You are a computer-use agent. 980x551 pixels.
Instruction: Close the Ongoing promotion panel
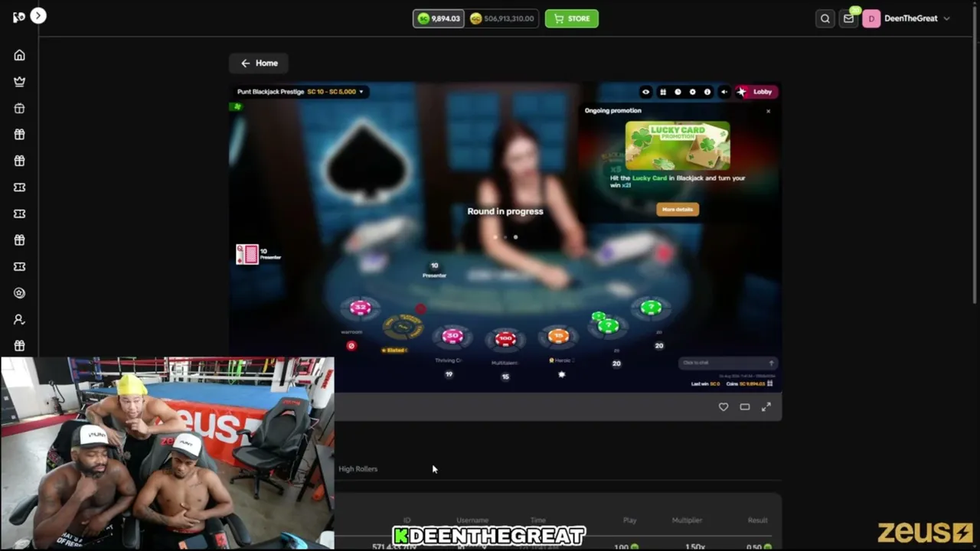768,111
